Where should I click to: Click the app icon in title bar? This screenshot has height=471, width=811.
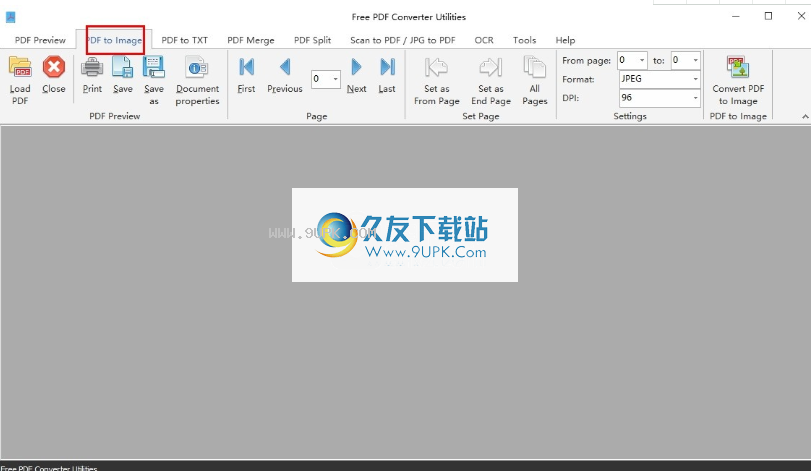[10, 17]
